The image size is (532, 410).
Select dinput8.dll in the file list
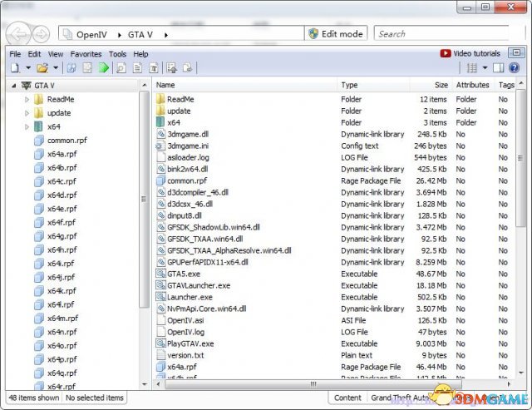pos(185,215)
